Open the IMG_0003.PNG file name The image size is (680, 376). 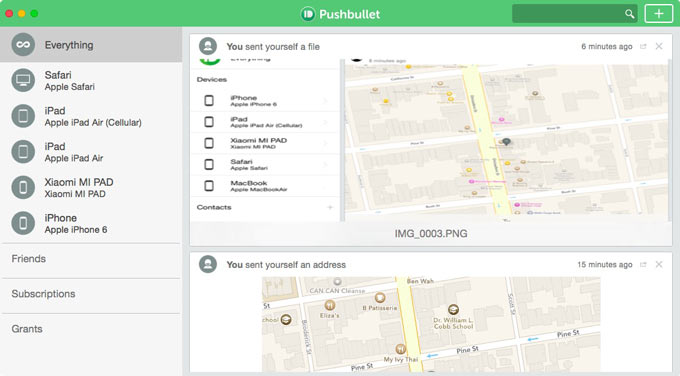[x=431, y=234]
